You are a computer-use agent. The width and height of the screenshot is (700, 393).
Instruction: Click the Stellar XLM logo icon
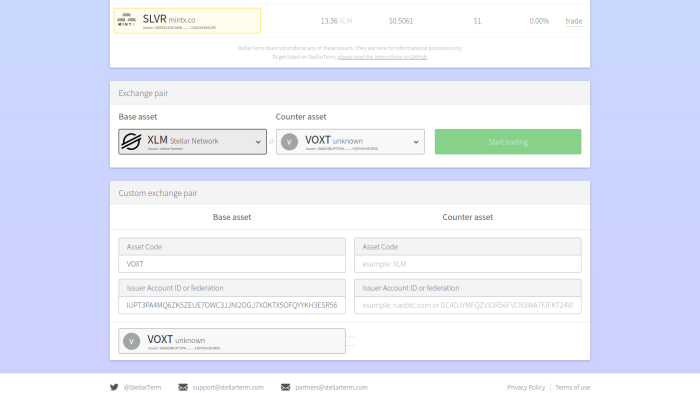click(x=132, y=142)
